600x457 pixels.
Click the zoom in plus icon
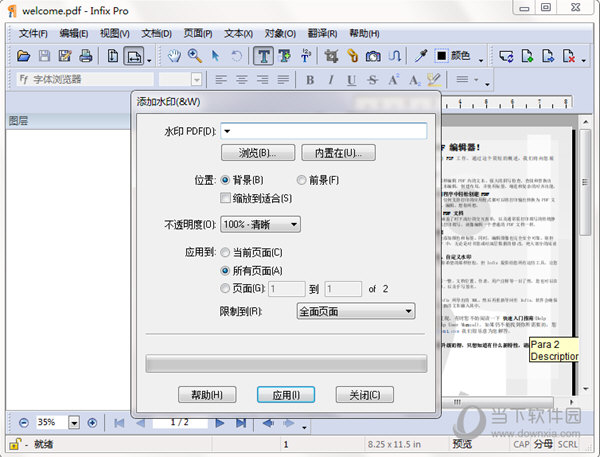click(x=92, y=423)
